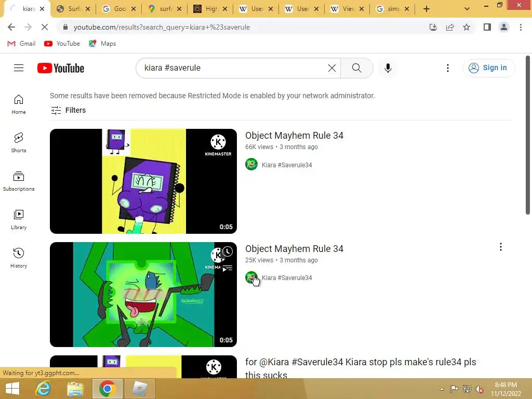Screen dimensions: 532x399
Task: Open YouTube bookmark
Action: [x=62, y=44]
